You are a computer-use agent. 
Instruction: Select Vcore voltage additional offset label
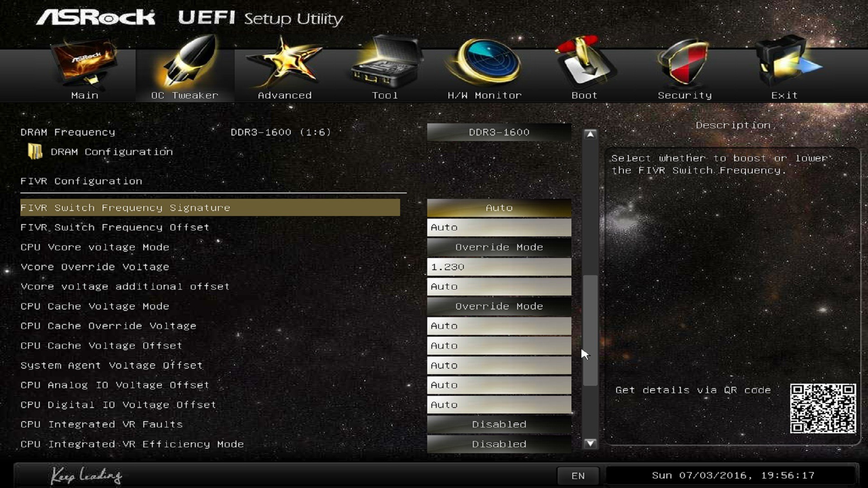[x=125, y=286]
